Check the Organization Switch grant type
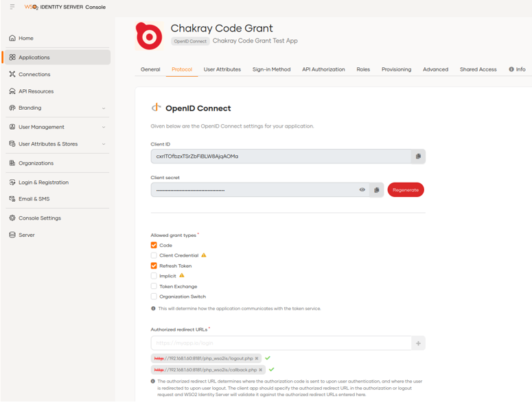The height and width of the screenshot is (405, 532). tap(154, 297)
